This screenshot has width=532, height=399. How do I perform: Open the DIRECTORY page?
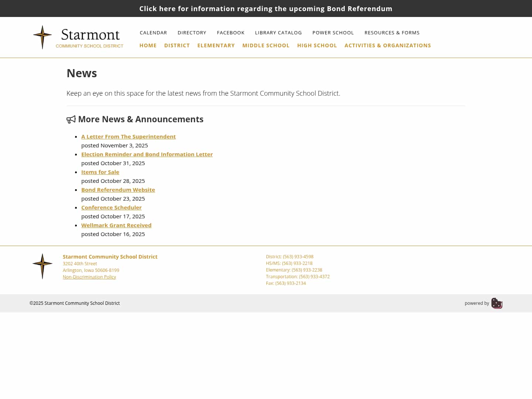point(192,33)
